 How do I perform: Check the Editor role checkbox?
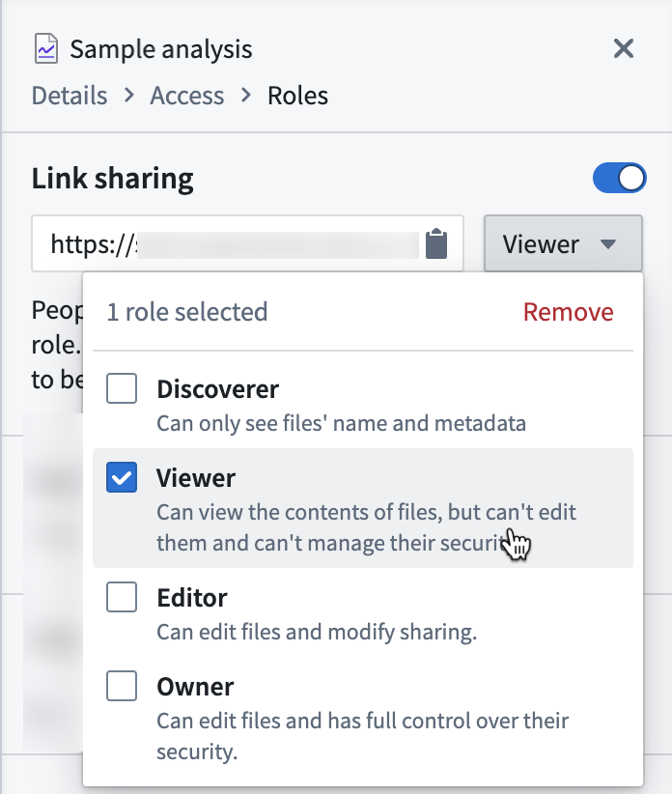[122, 597]
